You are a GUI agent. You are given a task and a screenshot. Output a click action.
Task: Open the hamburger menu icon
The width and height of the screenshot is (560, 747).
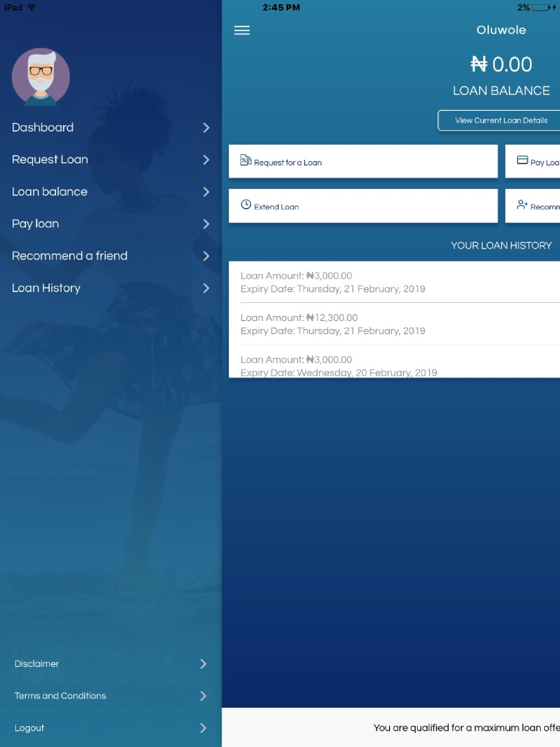coord(242,30)
